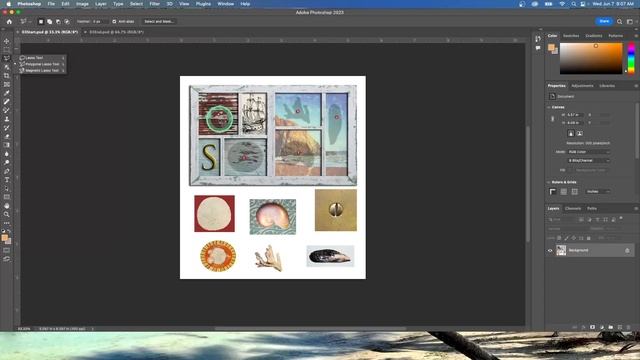Click the Share button
This screenshot has height=360, width=640.
(604, 21)
